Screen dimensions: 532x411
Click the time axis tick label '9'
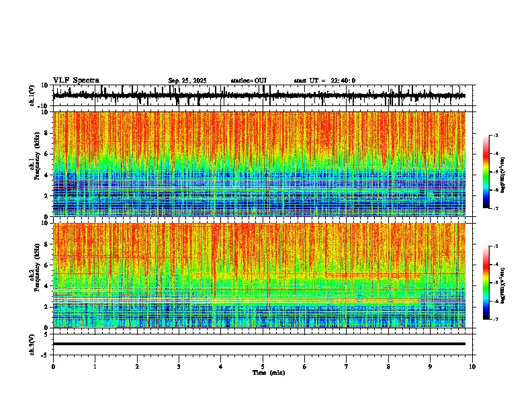(x=430, y=367)
